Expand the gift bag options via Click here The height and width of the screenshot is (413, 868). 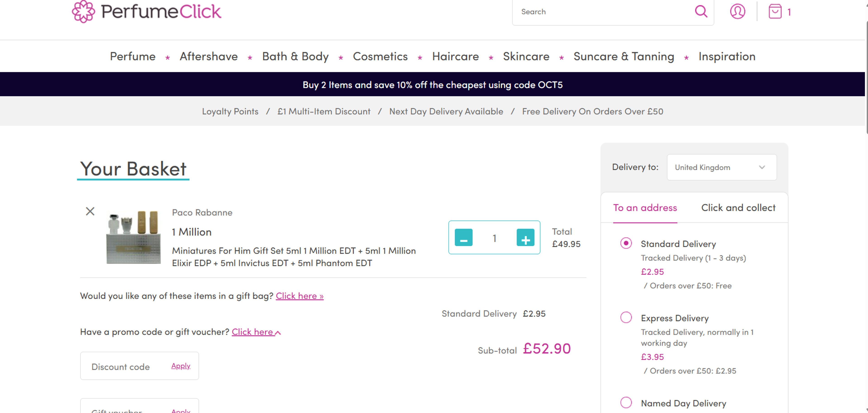(299, 296)
